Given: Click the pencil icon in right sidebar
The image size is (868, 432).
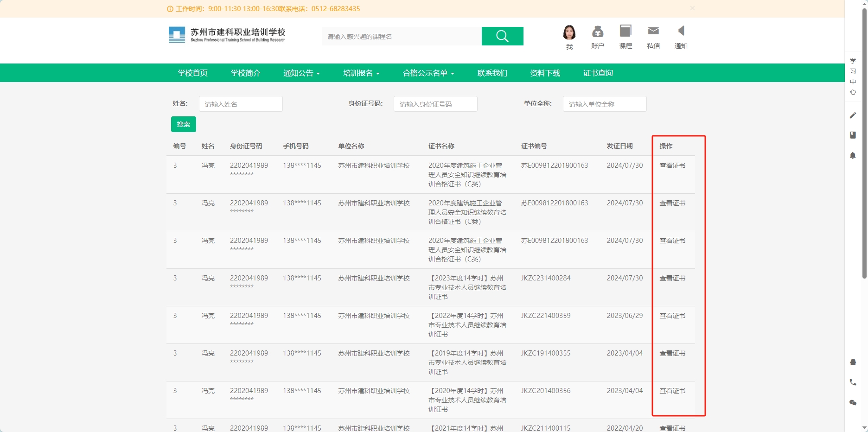Looking at the screenshot, I should point(853,115).
